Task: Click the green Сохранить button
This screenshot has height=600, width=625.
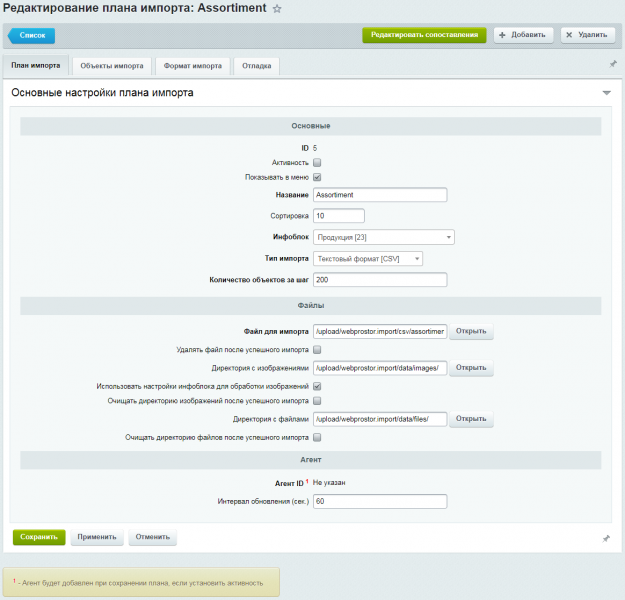Action: [x=39, y=537]
